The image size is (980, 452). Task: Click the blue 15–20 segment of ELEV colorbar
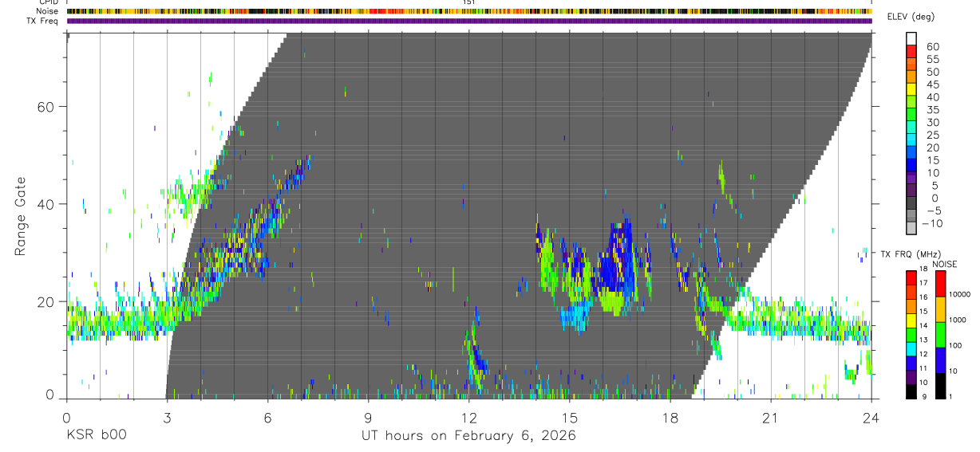tap(911, 154)
